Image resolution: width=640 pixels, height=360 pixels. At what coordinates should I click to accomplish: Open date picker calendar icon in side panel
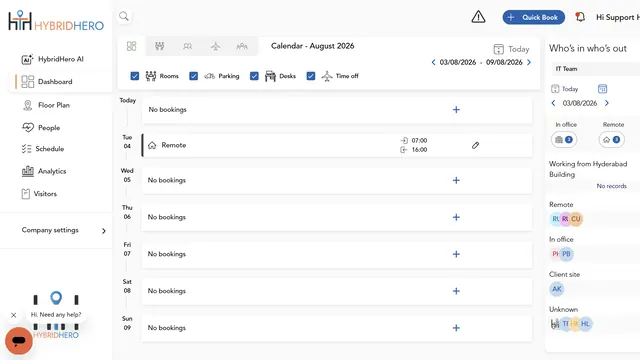pos(602,89)
